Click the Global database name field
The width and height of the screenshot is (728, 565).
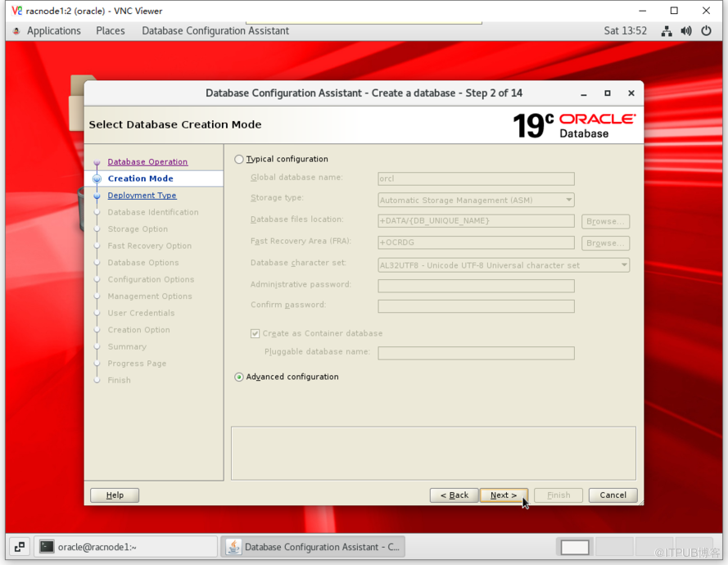pyautogui.click(x=476, y=179)
